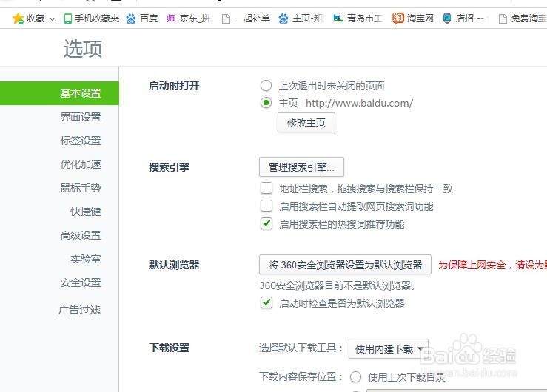This screenshot has height=392, width=547.
Task: Open the 百度 bookmark
Action: click(142, 18)
